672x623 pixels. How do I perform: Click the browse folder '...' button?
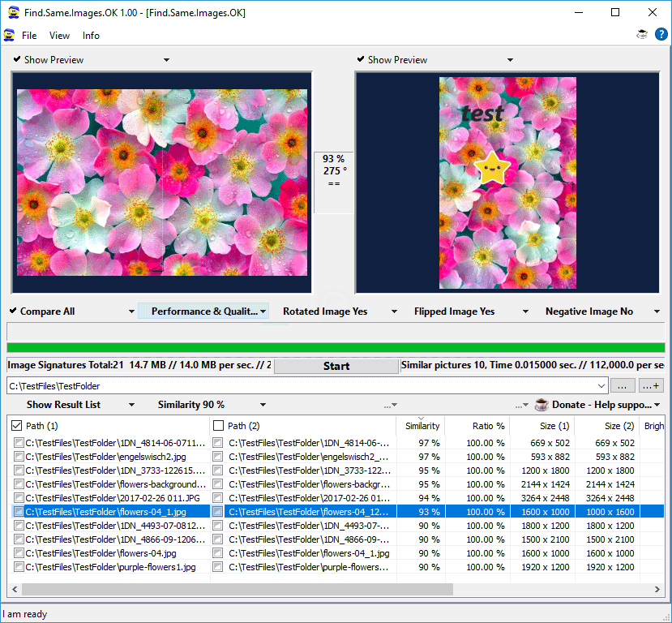pos(623,386)
